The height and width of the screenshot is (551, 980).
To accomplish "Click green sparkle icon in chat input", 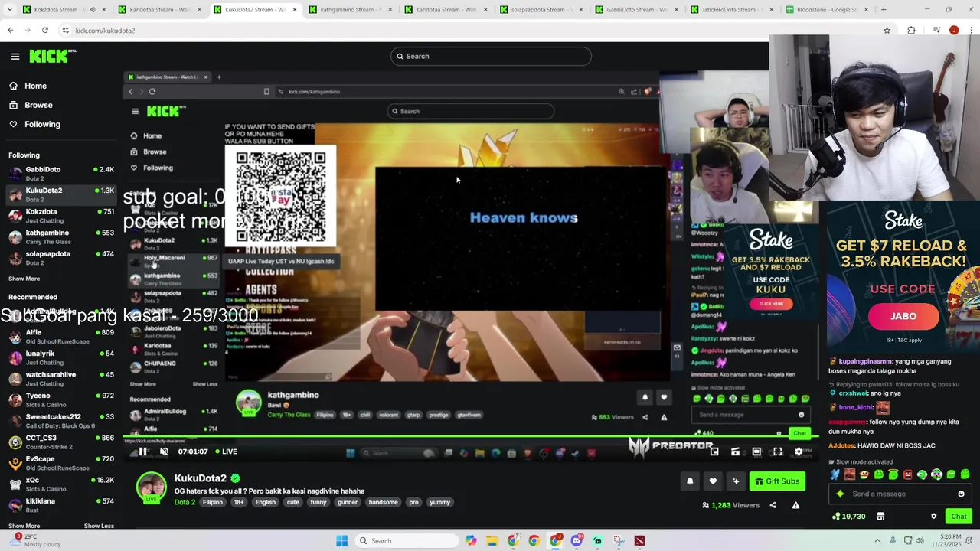I will click(840, 494).
